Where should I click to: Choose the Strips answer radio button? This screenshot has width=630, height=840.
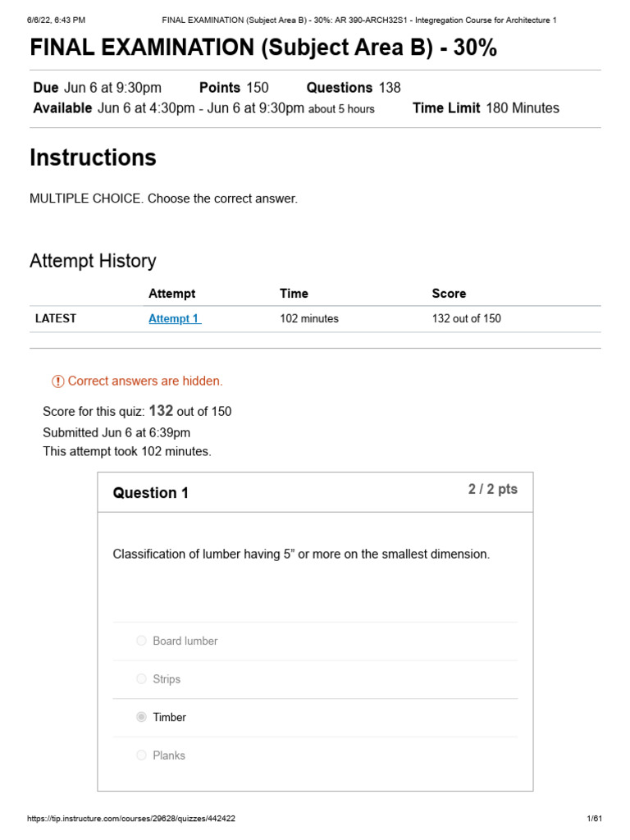click(142, 679)
